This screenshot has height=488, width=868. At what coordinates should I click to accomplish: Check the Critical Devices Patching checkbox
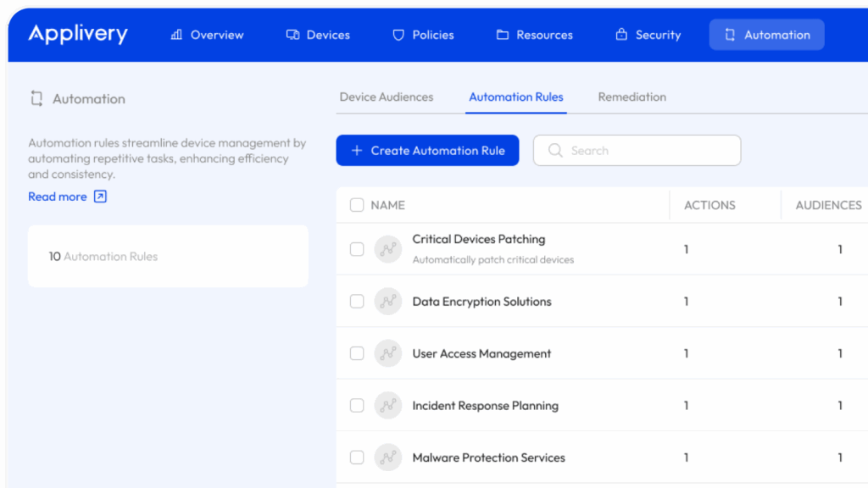point(357,249)
